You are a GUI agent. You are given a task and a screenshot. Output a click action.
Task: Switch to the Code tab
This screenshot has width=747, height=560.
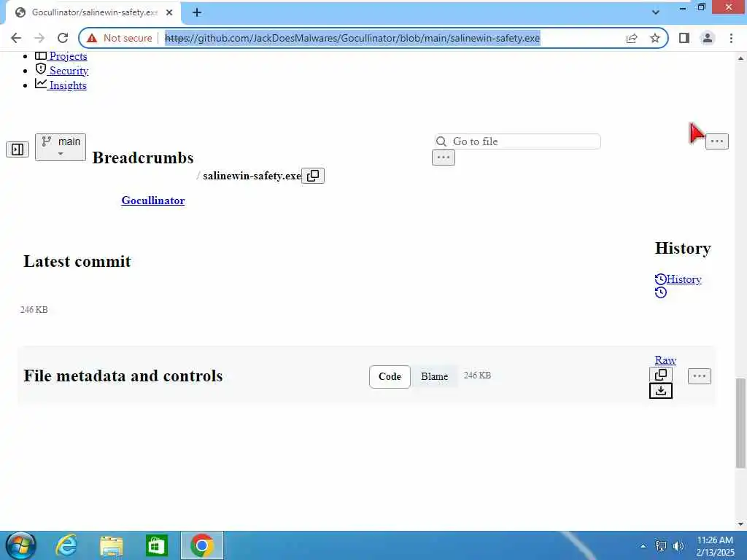tap(390, 377)
